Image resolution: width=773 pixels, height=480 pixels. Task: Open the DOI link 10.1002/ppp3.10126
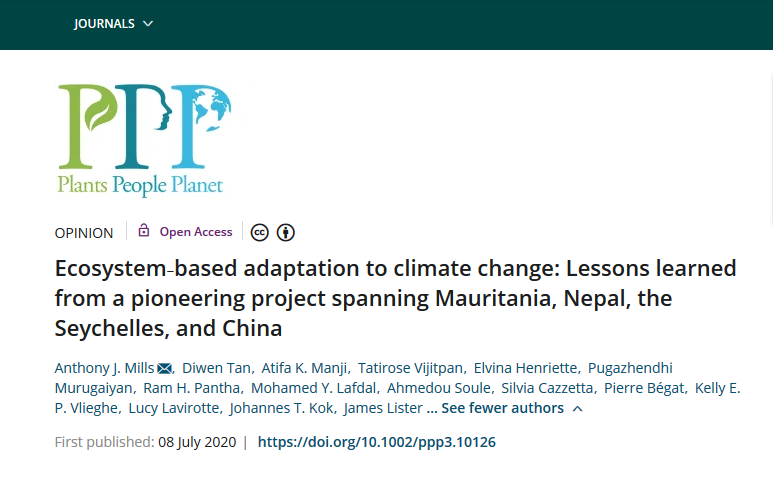(x=377, y=442)
